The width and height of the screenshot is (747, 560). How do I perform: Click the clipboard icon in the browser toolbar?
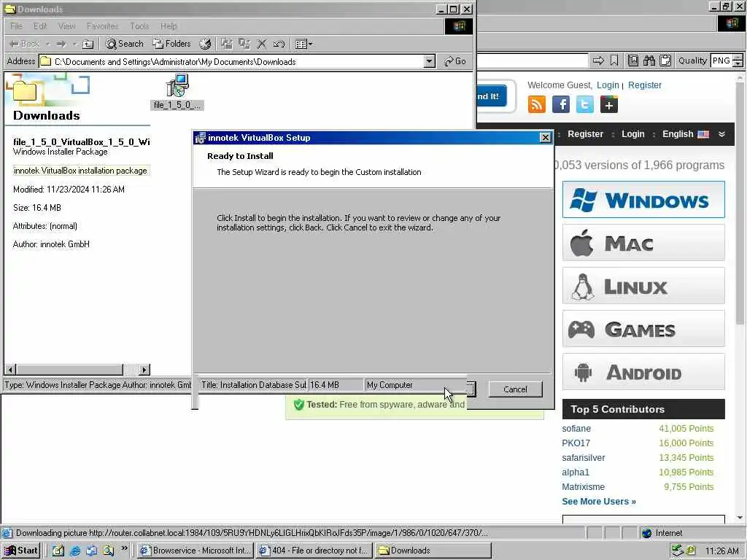tap(665, 61)
